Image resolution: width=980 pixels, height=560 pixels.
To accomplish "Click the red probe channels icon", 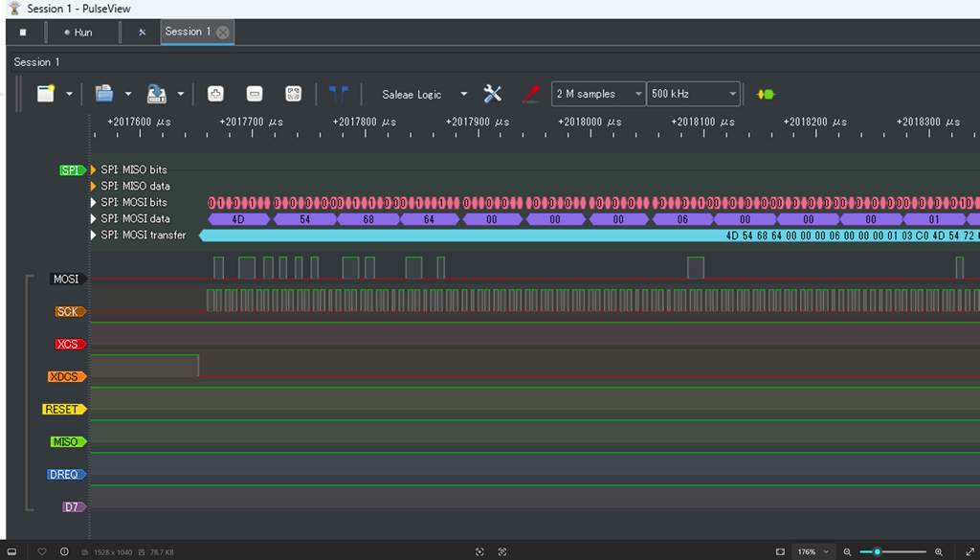I will (530, 94).
